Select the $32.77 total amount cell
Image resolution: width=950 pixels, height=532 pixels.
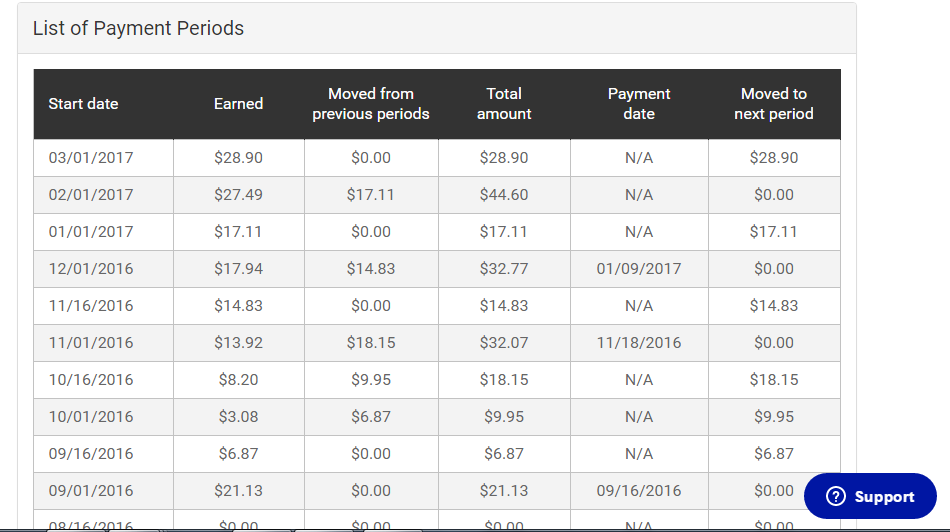tap(504, 269)
